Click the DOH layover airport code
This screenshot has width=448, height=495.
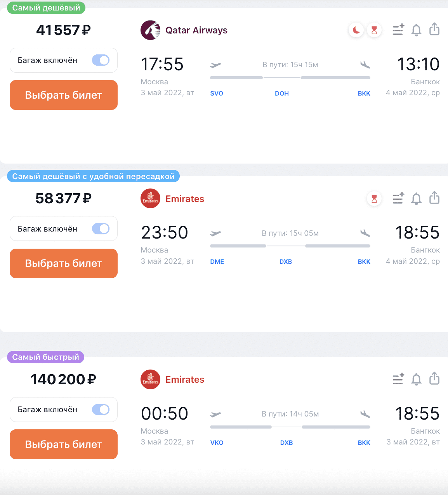pos(282,93)
